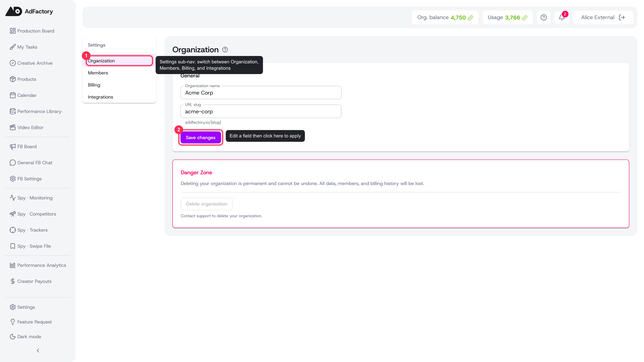Click the FB Board megaphone icon

(13, 146)
